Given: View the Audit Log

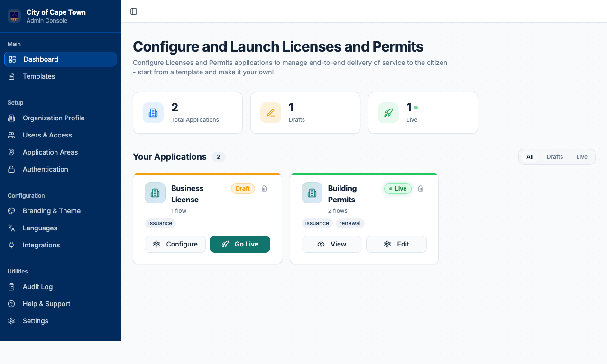Looking at the screenshot, I should click(x=61, y=287).
